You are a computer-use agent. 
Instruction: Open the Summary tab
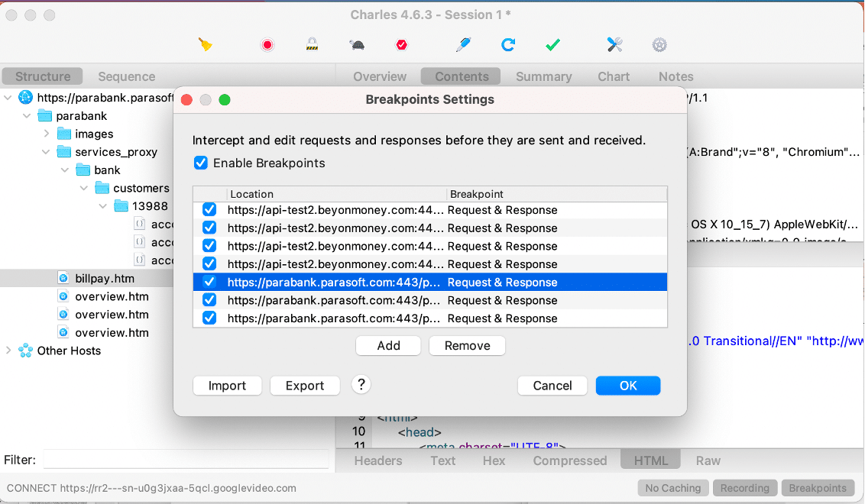[x=543, y=76]
